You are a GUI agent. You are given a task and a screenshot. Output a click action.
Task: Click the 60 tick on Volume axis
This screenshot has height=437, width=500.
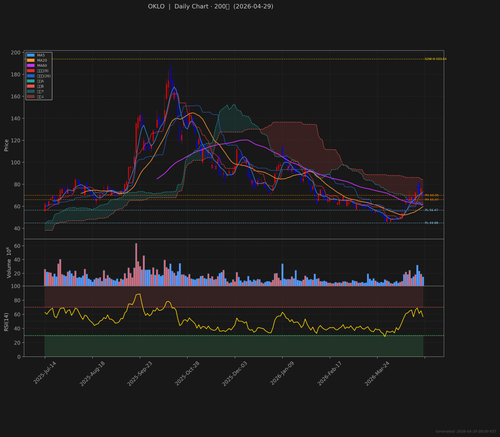(17, 246)
